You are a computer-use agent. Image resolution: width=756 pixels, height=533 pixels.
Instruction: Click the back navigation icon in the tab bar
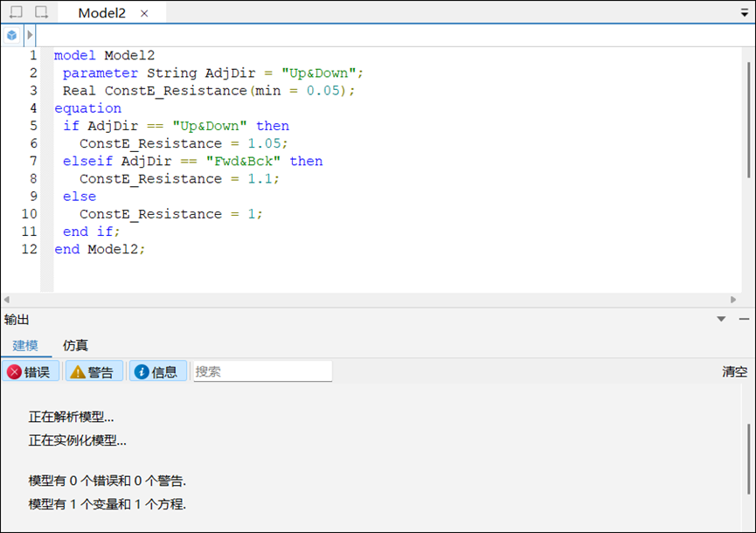point(16,12)
